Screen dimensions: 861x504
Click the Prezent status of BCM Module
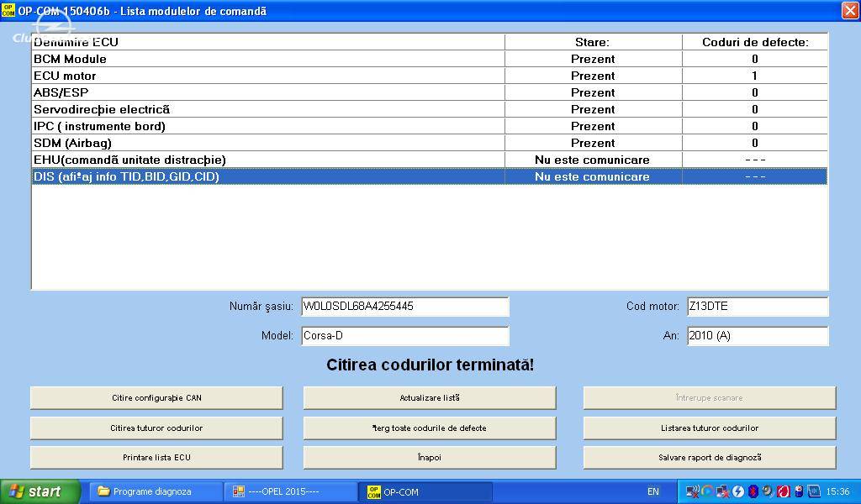593,59
